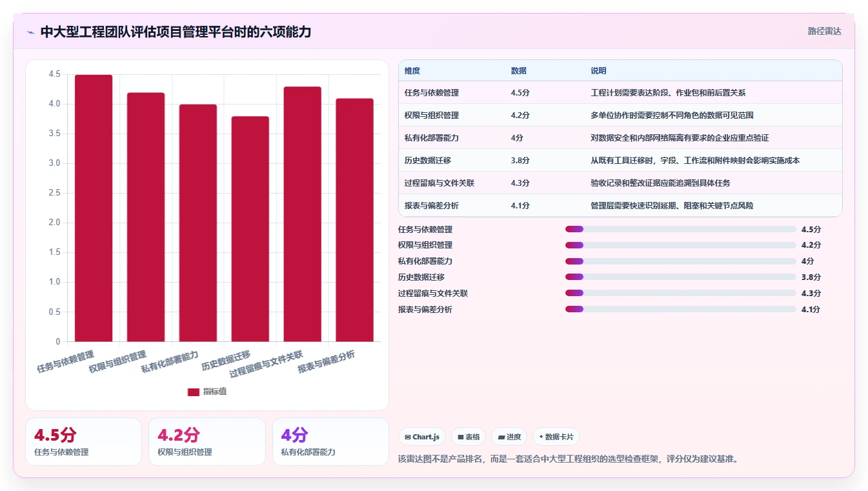Select the 进度 tag chip
868x491 pixels.
click(509, 437)
